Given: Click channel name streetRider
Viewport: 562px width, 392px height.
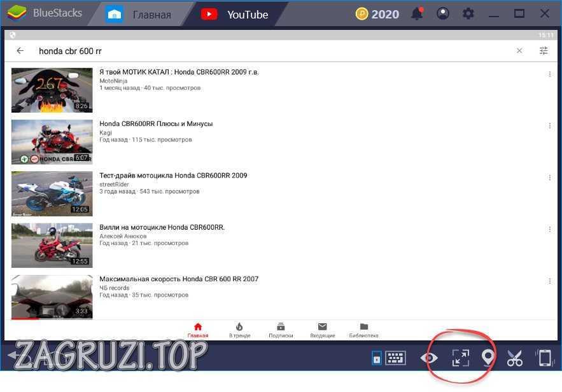Looking at the screenshot, I should click(114, 184).
